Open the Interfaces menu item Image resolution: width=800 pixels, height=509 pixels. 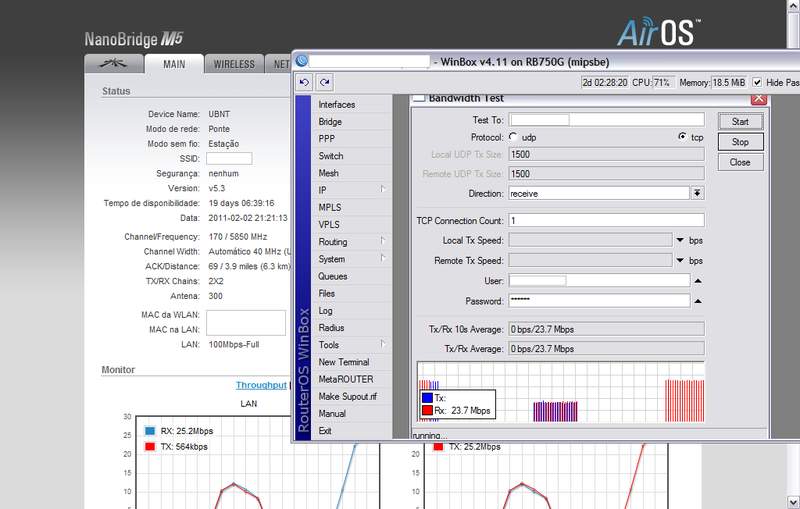(336, 105)
